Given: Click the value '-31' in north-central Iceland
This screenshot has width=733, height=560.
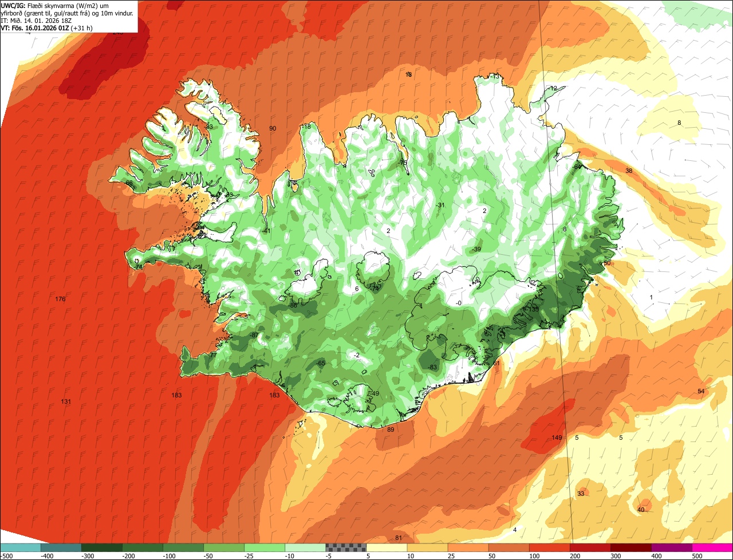Looking at the screenshot, I should coord(440,206).
